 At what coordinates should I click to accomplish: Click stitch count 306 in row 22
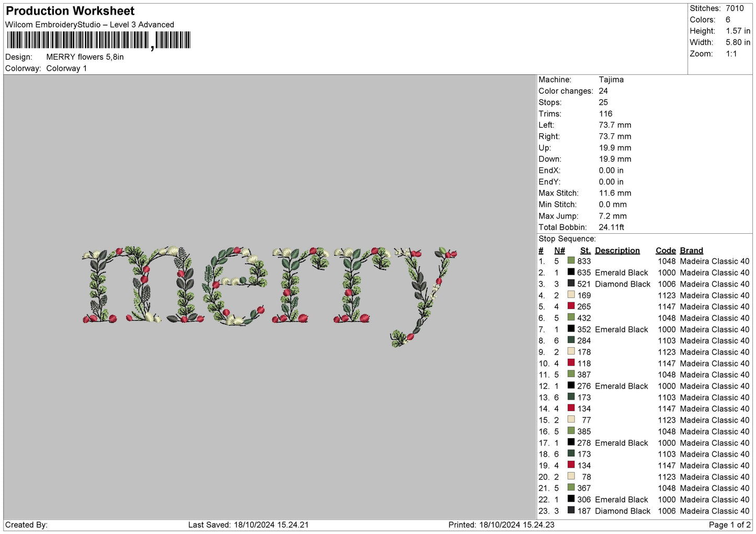tap(584, 499)
